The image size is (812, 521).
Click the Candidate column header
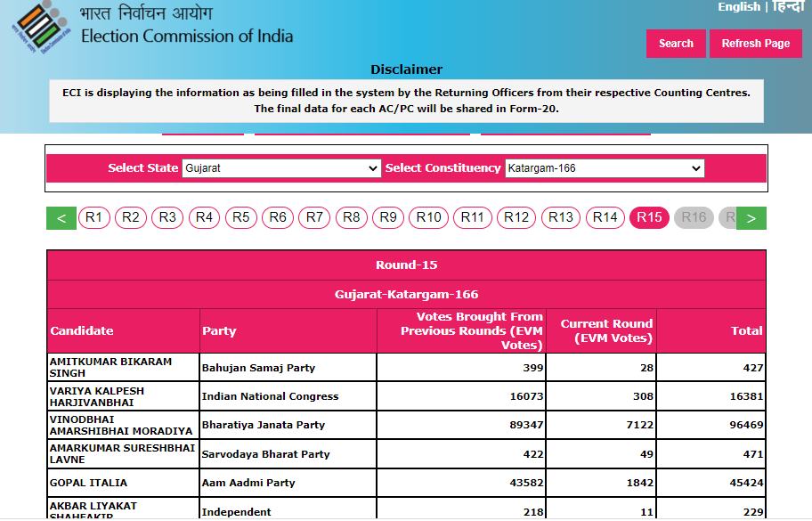(123, 331)
